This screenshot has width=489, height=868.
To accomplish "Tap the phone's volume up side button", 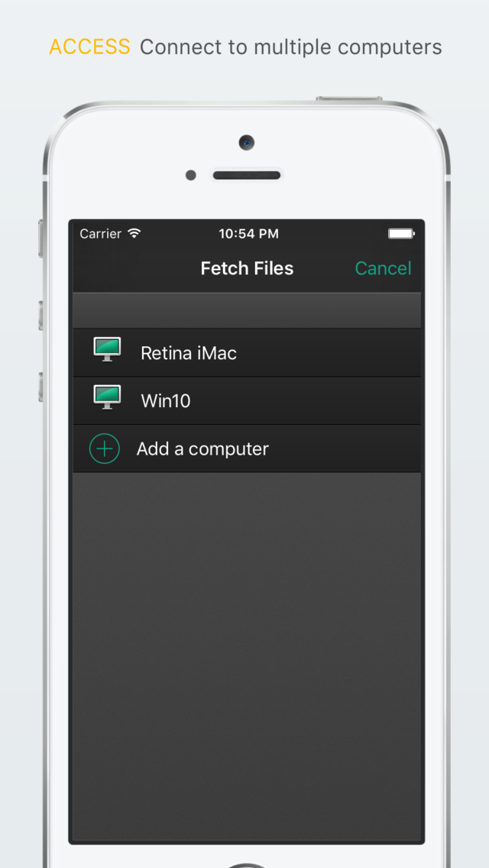I will [41, 316].
